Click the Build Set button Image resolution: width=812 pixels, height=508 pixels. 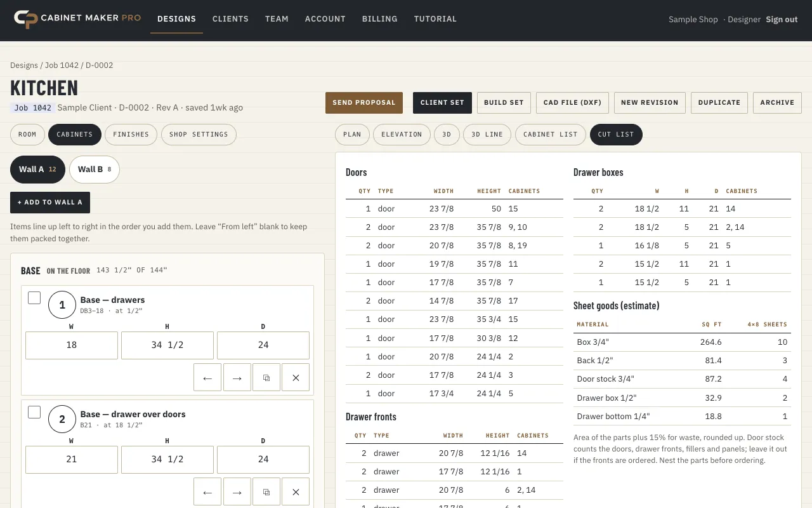coord(504,103)
